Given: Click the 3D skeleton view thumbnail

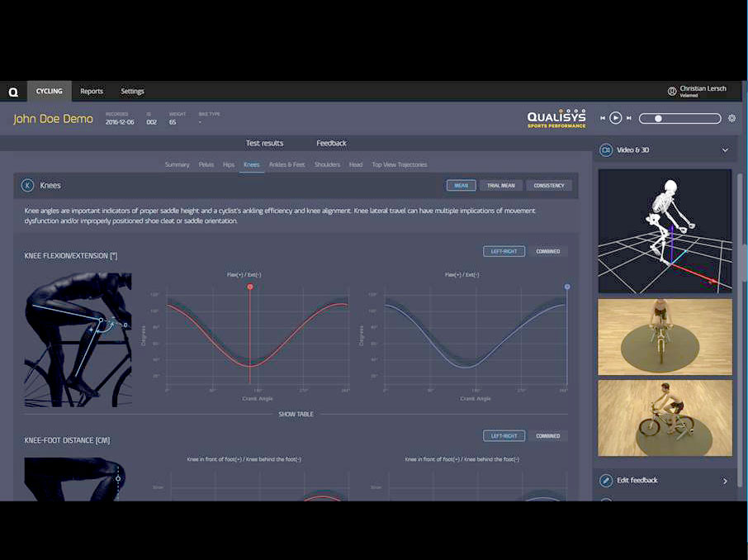Looking at the screenshot, I should [665, 231].
